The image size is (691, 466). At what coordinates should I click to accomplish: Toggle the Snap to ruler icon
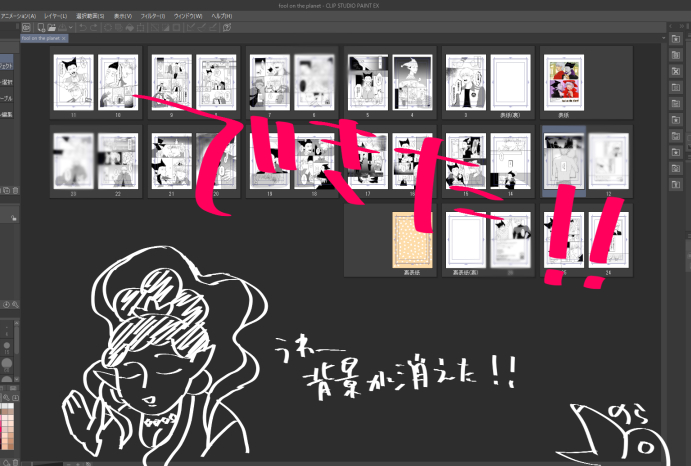(x=190, y=27)
